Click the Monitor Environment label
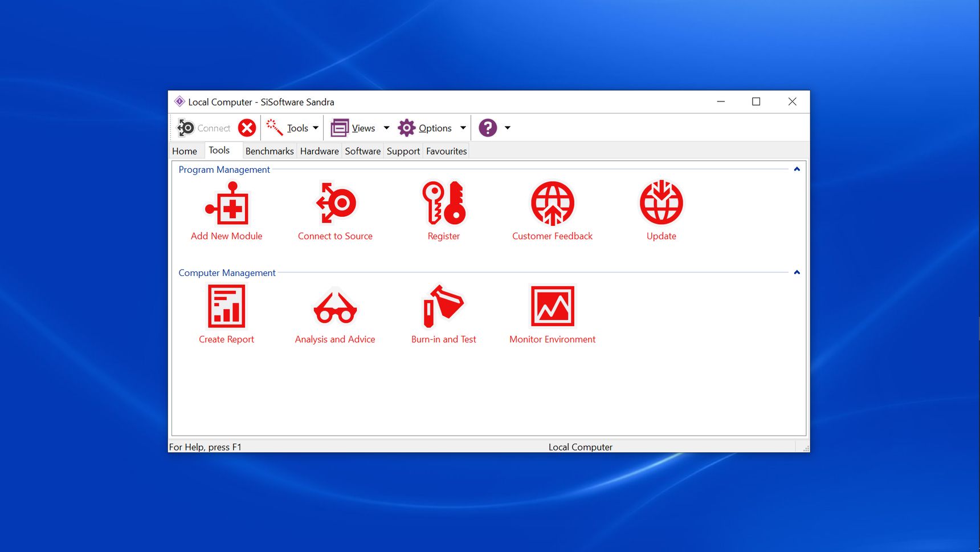The height and width of the screenshot is (552, 980). (553, 339)
